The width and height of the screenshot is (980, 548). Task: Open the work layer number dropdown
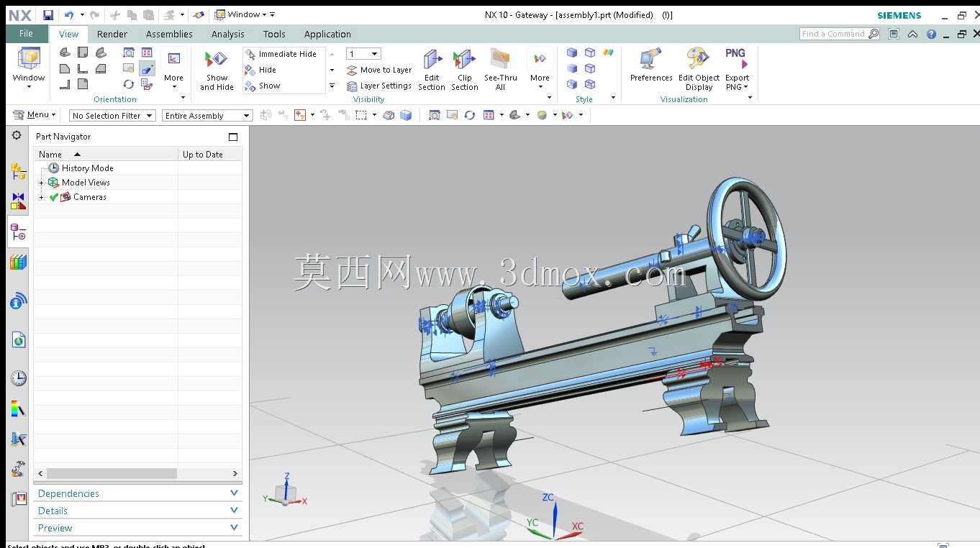363,54
